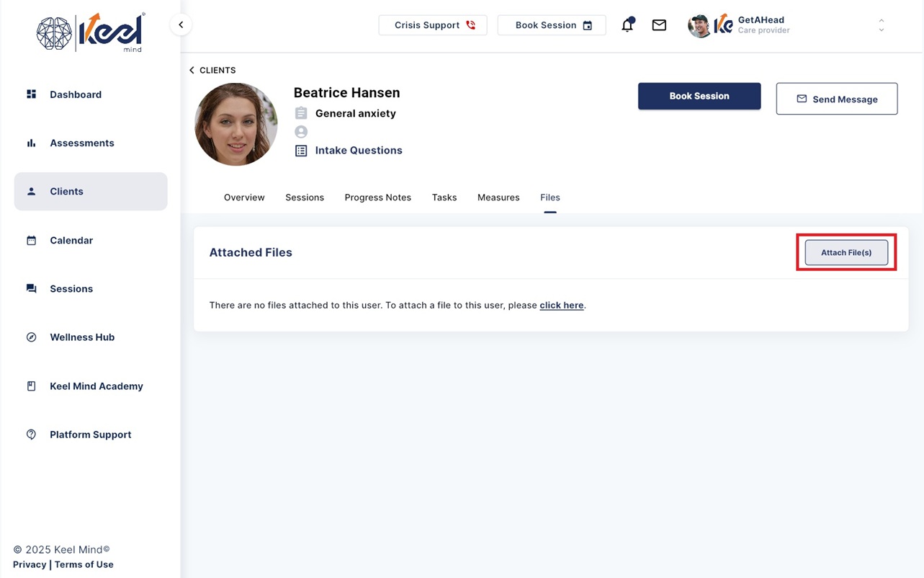Open the notifications bell icon
This screenshot has width=924, height=578.
627,25
